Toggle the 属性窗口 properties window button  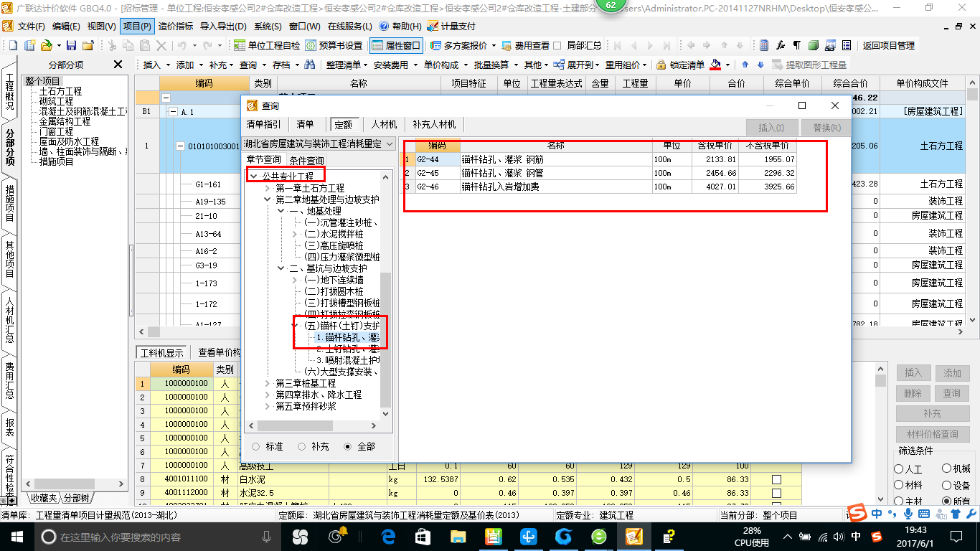click(396, 45)
